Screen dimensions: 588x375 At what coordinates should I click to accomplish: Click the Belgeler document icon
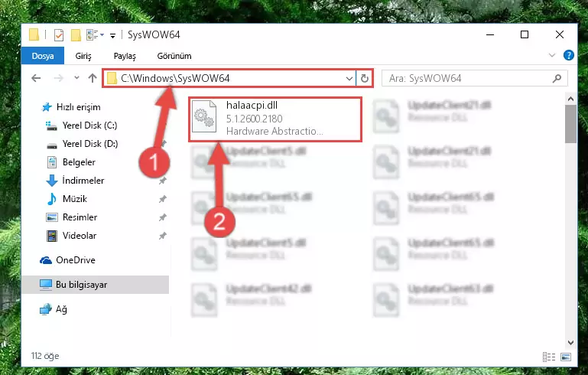[x=52, y=162]
